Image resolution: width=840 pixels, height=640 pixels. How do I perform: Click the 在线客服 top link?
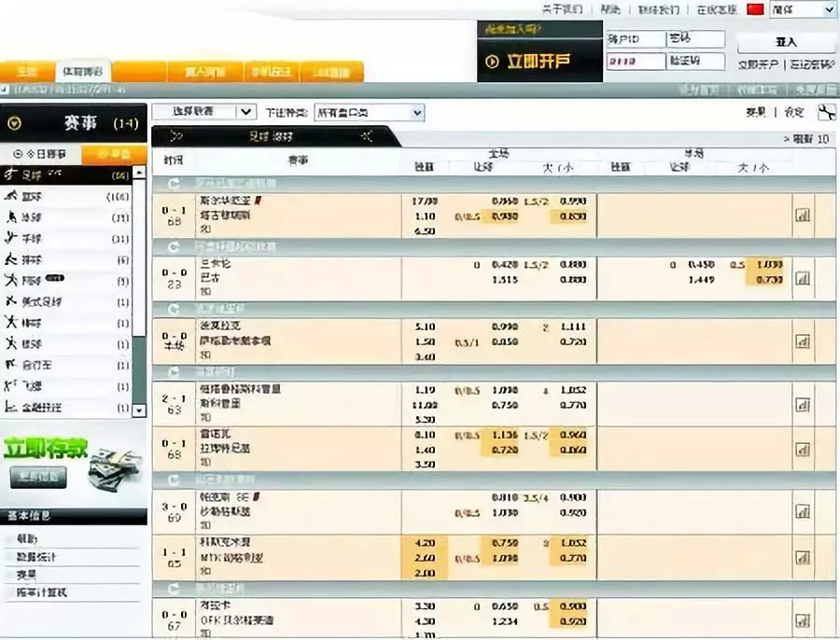[x=717, y=9]
